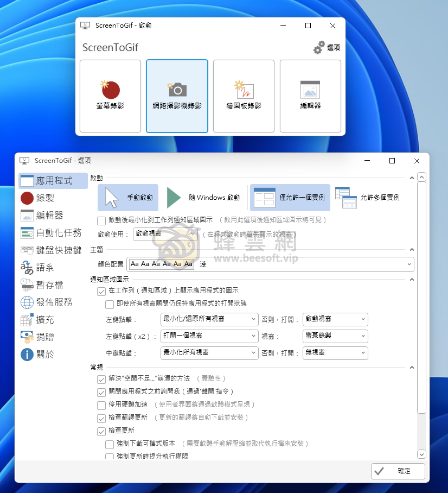The image size is (448, 493).
Task: Enable 停用硬體加速 checkbox
Action: tap(101, 405)
